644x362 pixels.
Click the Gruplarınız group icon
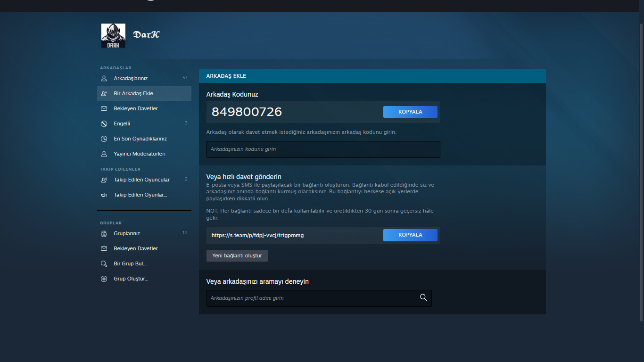click(104, 233)
